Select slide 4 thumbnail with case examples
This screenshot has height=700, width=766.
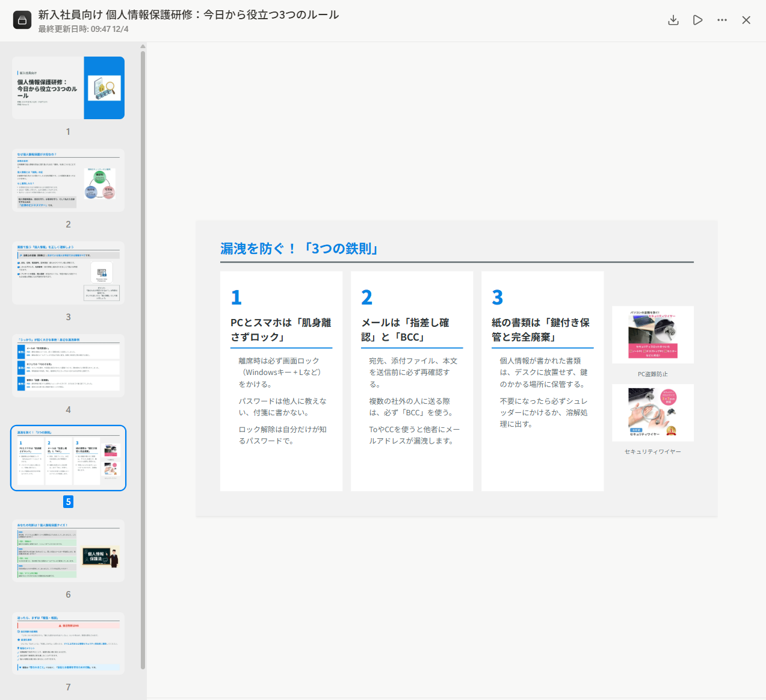(68, 365)
